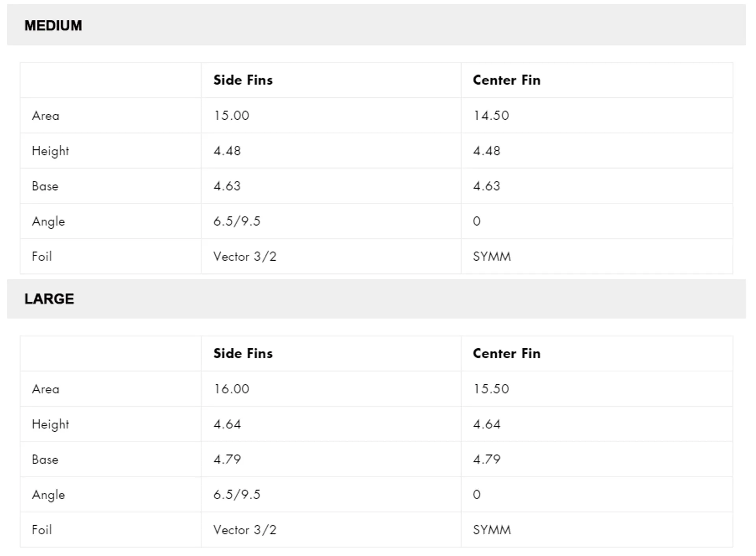
Task: Select the Side Fins header in the Medium table
Action: 243,80
